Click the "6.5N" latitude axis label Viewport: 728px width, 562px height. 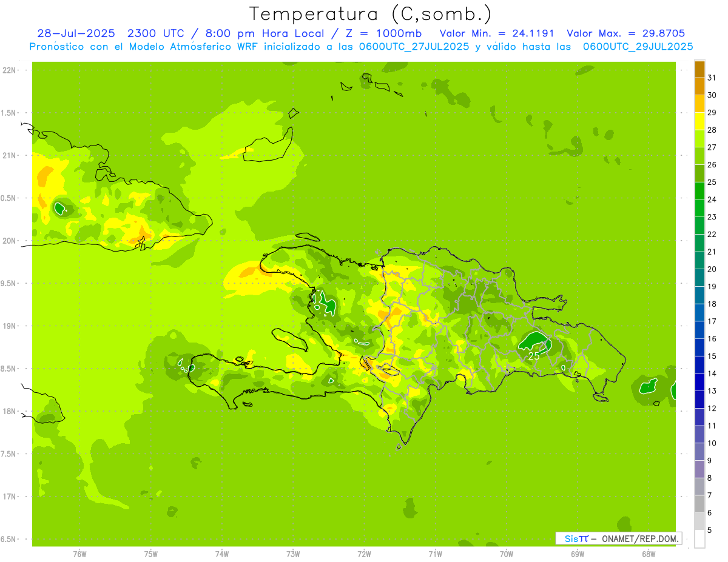(x=9, y=539)
